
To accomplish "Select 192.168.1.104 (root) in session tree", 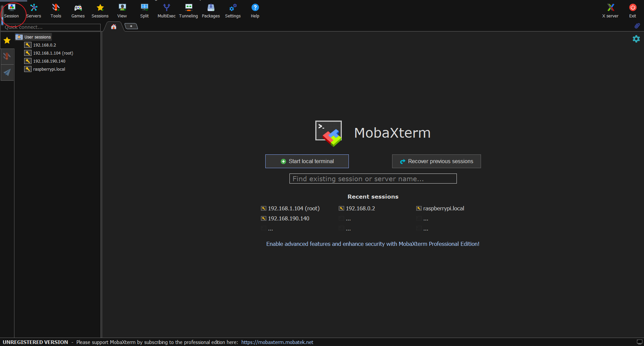I will (49, 53).
